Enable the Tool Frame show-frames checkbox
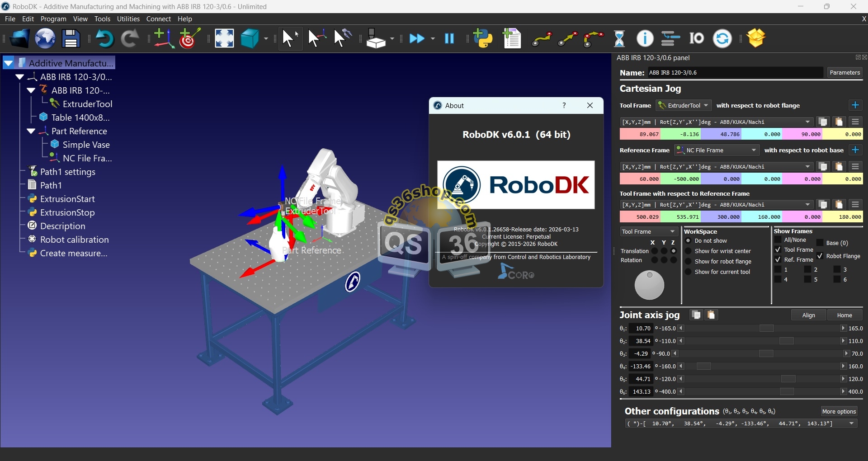 [778, 249]
